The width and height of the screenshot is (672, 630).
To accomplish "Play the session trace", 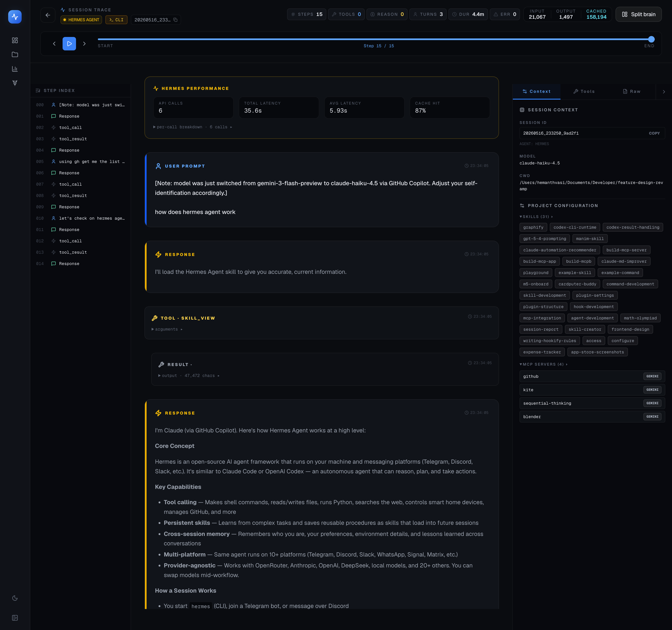I will tap(69, 44).
